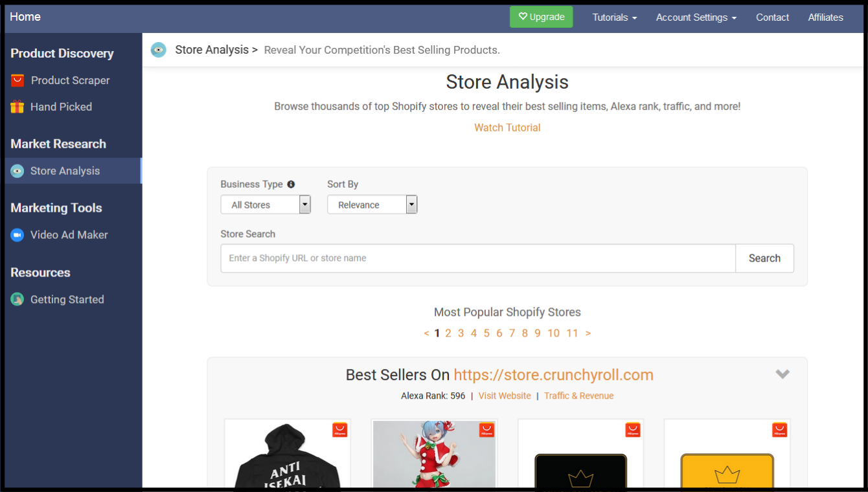Click the Video Ad Maker camera icon
868x492 pixels.
point(17,235)
